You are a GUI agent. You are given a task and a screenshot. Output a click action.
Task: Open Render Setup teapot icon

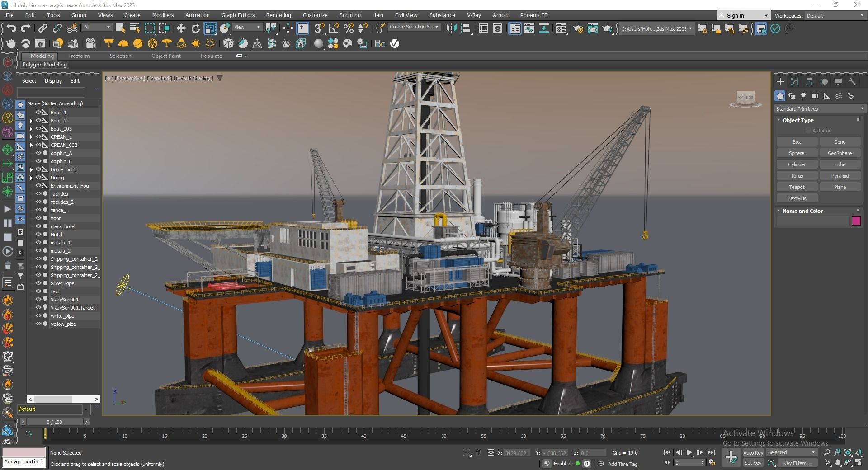coord(578,28)
